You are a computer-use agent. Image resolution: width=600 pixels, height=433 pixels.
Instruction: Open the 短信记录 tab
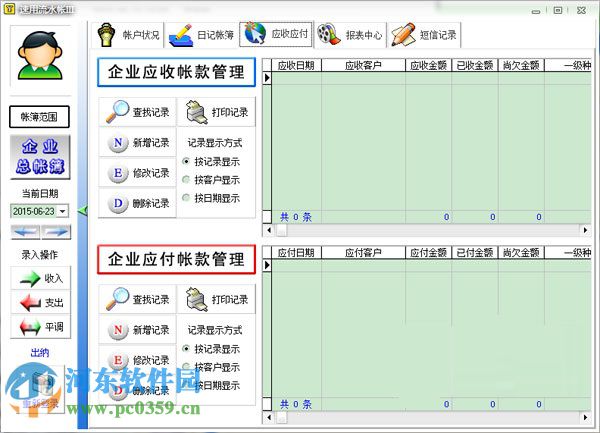click(x=424, y=35)
